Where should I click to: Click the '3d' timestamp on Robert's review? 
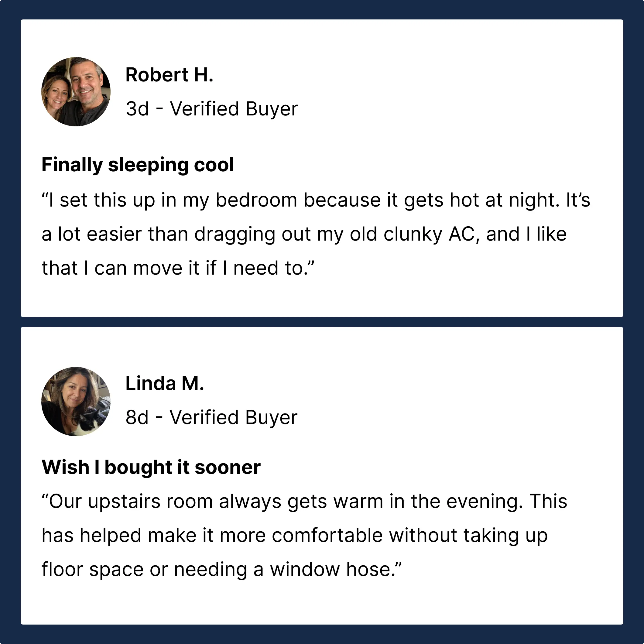[137, 109]
